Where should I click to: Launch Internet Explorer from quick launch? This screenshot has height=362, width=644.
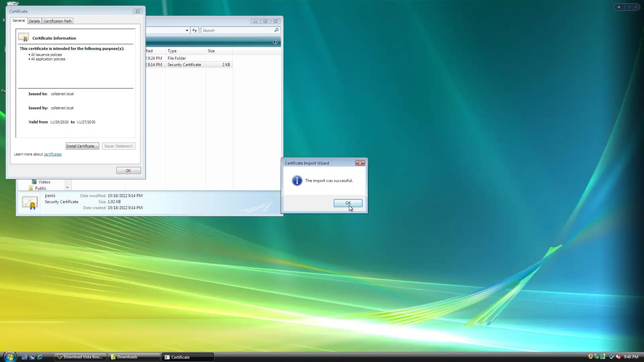coord(40,357)
